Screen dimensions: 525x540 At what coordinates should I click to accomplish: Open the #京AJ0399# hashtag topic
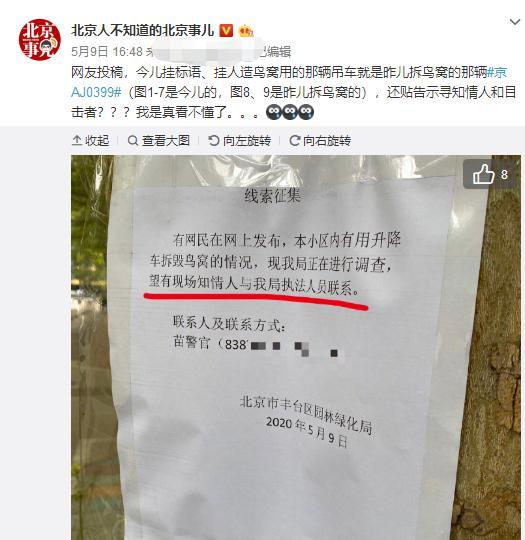289,82
